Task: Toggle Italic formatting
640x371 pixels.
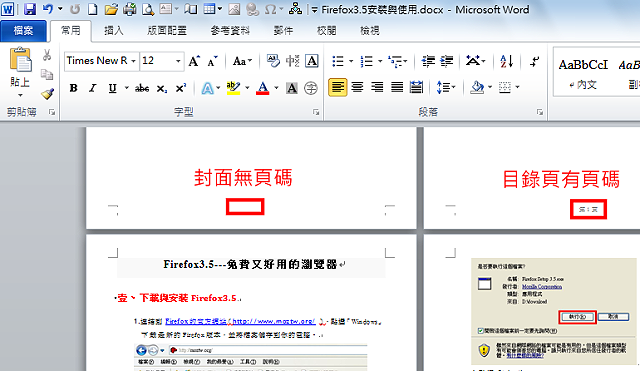Action: coord(93,88)
